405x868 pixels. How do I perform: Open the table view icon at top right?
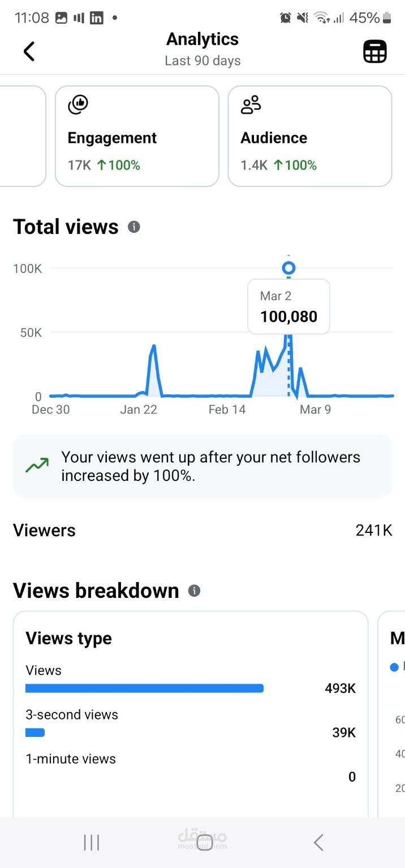click(374, 51)
